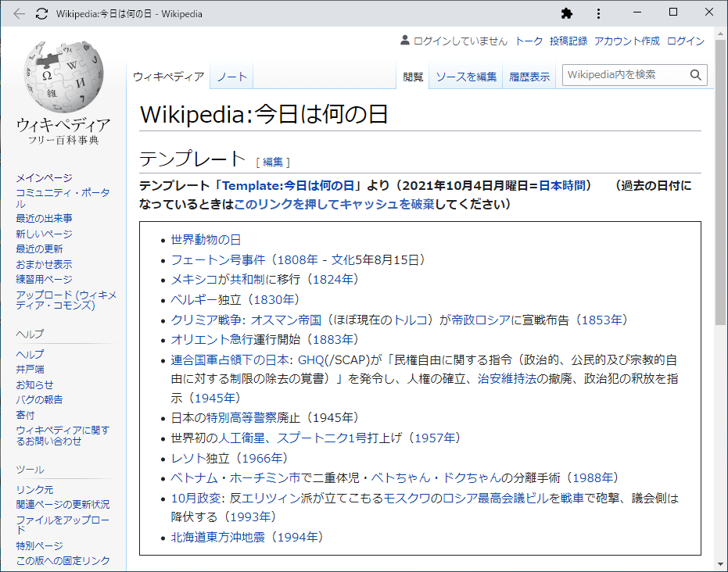
Task: Open ベルギー link
Action: (194, 300)
